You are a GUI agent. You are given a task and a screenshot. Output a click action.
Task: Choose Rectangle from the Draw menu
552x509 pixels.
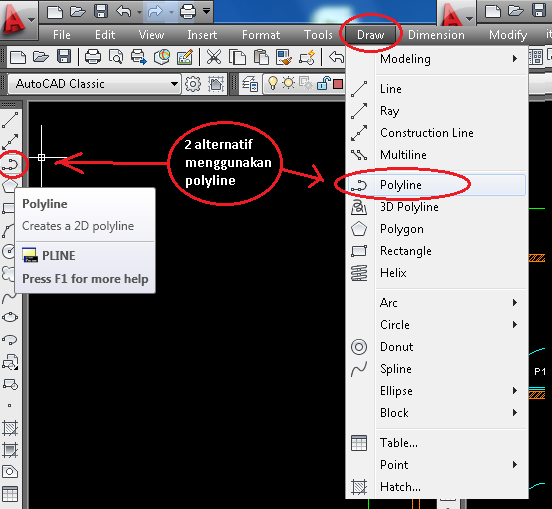tap(436, 251)
